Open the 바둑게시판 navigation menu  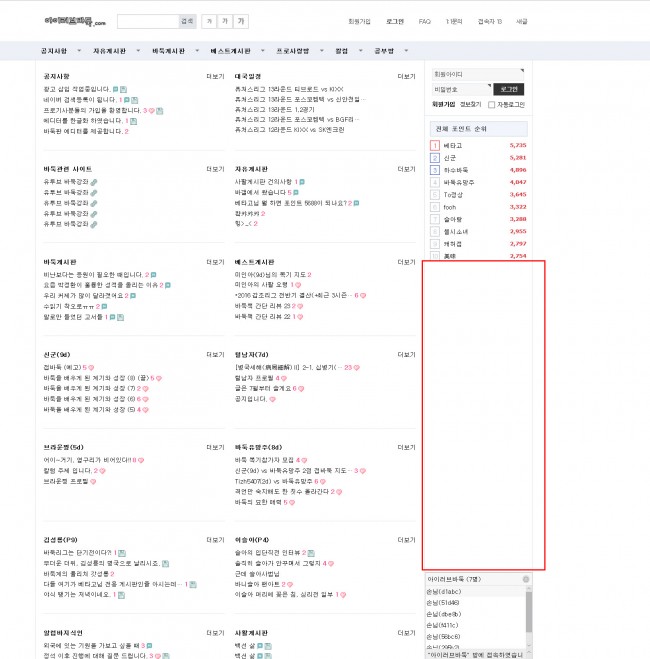(168, 51)
